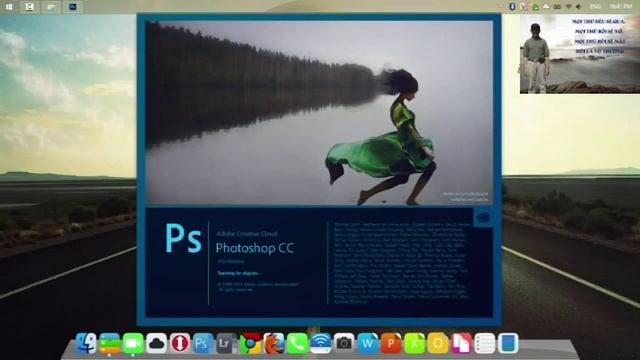Launch Photoshop from the dock

tap(203, 343)
